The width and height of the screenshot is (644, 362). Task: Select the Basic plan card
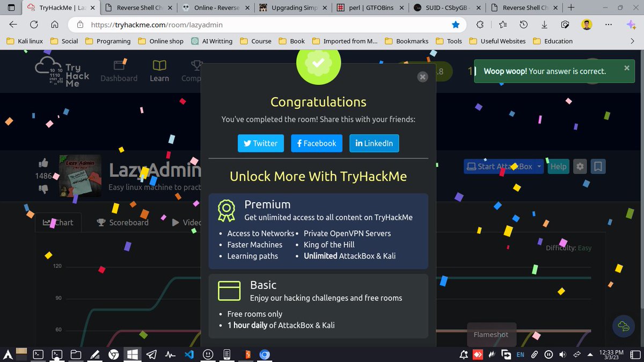coord(318,306)
